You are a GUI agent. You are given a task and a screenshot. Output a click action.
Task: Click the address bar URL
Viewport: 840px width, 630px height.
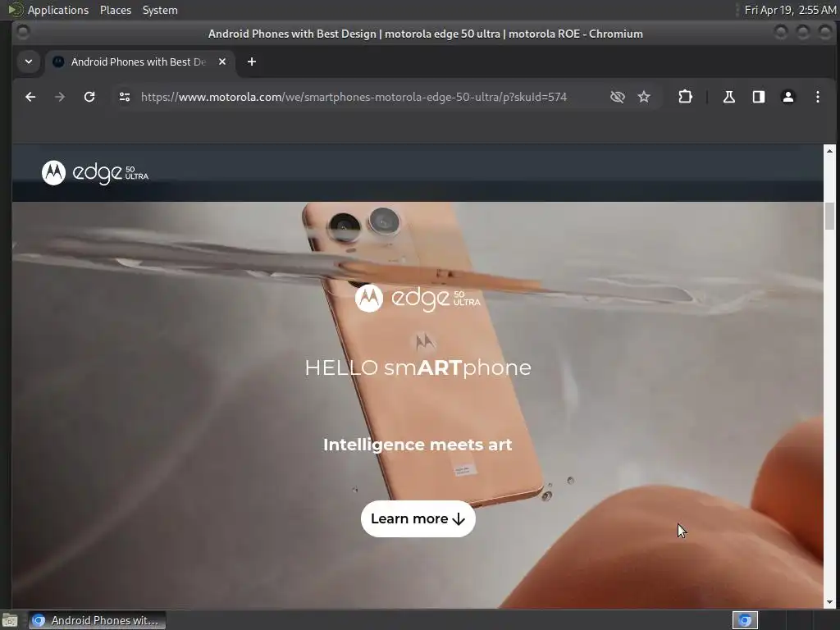(x=354, y=97)
